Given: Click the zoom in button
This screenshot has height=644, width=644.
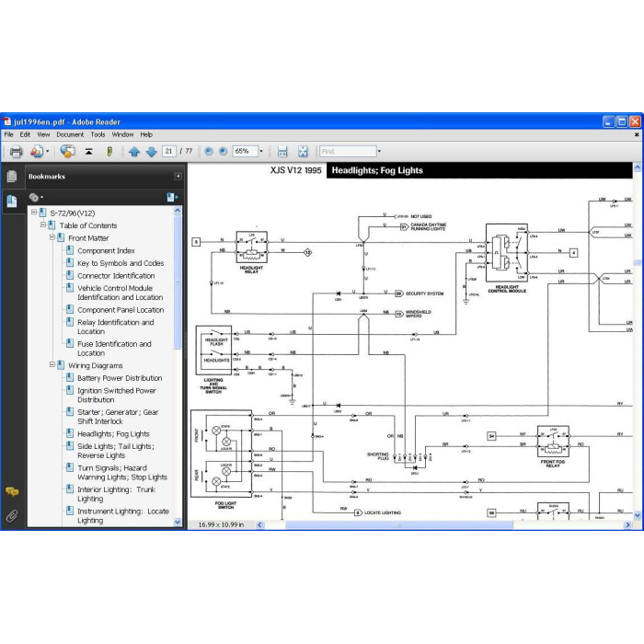Looking at the screenshot, I should click(223, 152).
